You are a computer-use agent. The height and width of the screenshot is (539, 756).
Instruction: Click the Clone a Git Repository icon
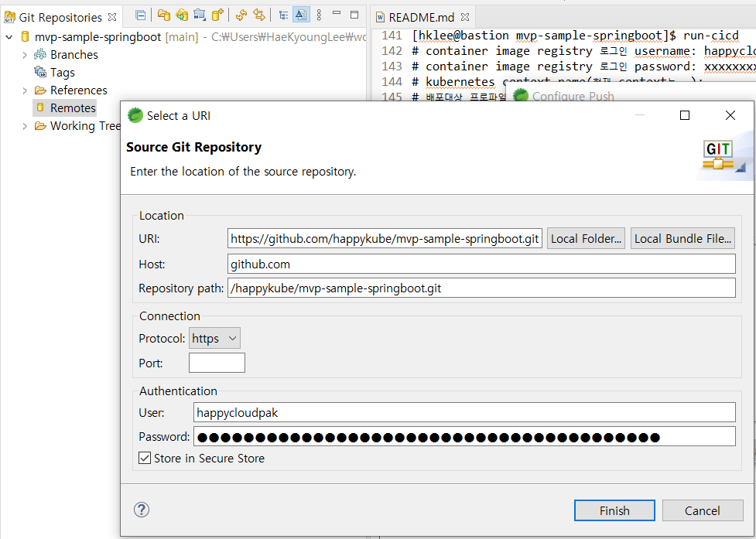[x=182, y=15]
